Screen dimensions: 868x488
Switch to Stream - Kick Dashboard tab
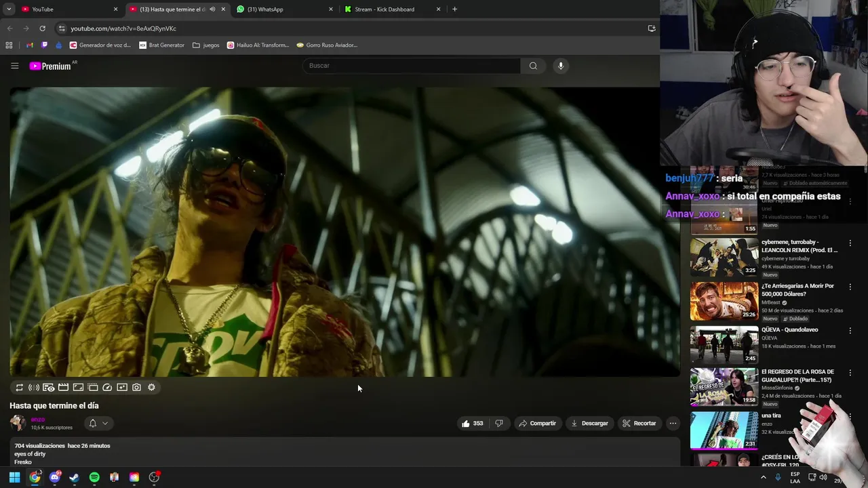(392, 9)
